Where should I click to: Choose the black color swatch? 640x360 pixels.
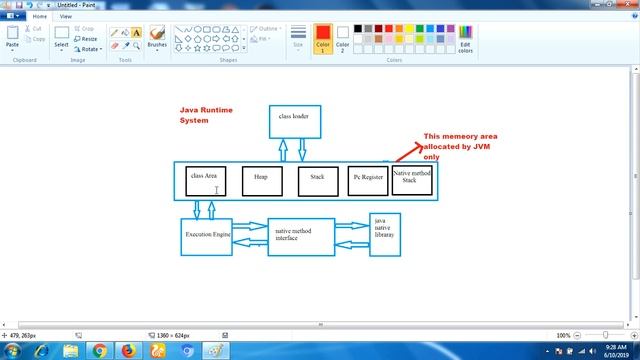click(358, 29)
